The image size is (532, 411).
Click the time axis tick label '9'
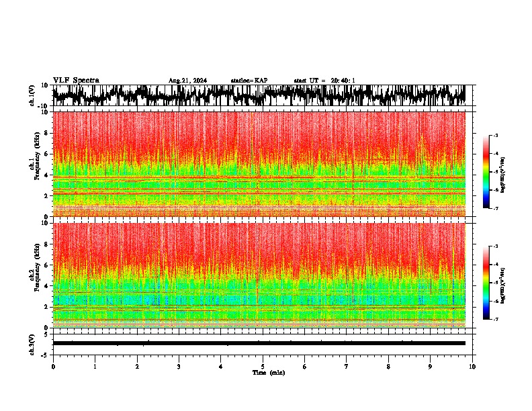tap(430, 367)
